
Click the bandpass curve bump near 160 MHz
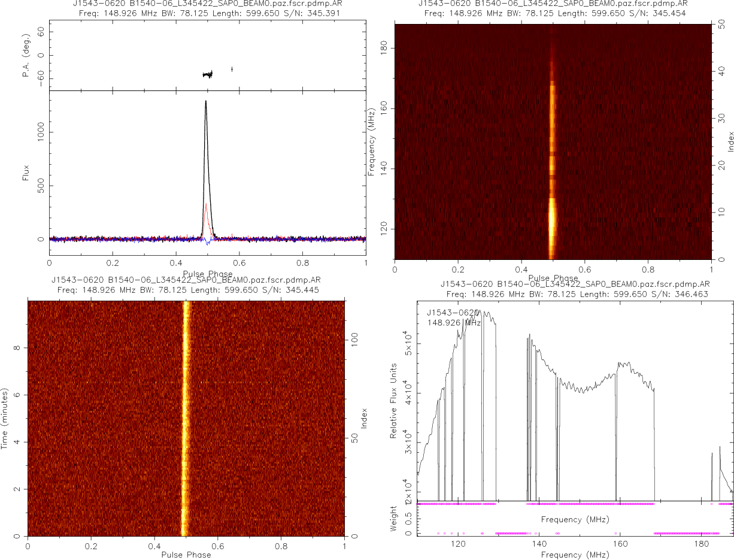pos(626,364)
